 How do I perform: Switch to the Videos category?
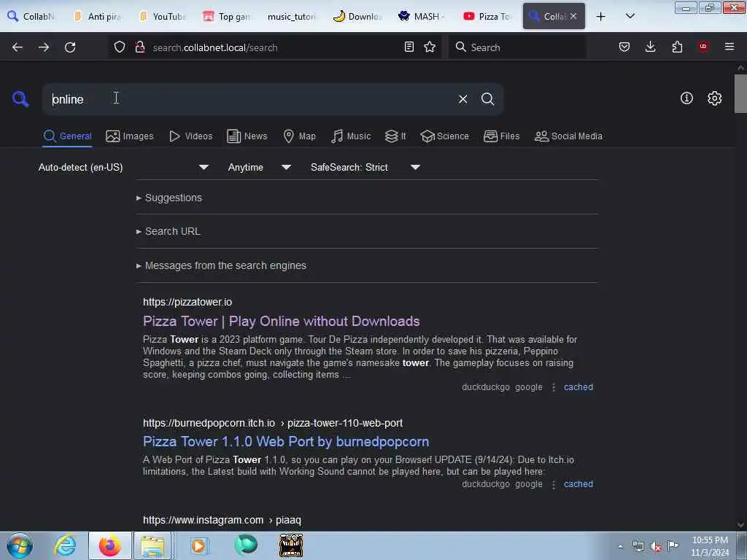coord(190,136)
